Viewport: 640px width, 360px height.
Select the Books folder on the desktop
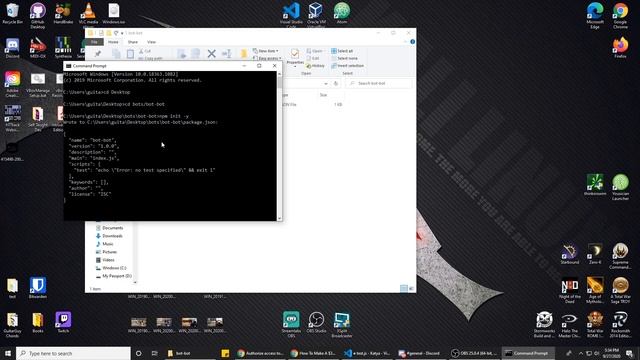(x=38, y=322)
